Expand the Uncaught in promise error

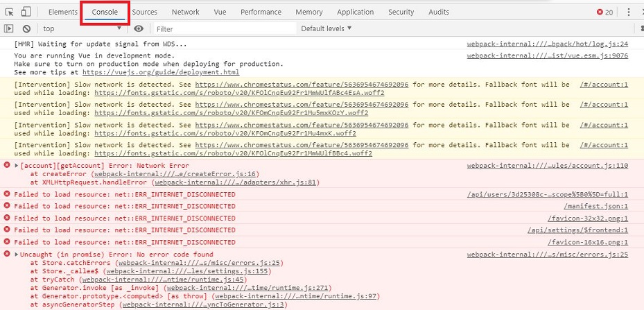tap(17, 255)
